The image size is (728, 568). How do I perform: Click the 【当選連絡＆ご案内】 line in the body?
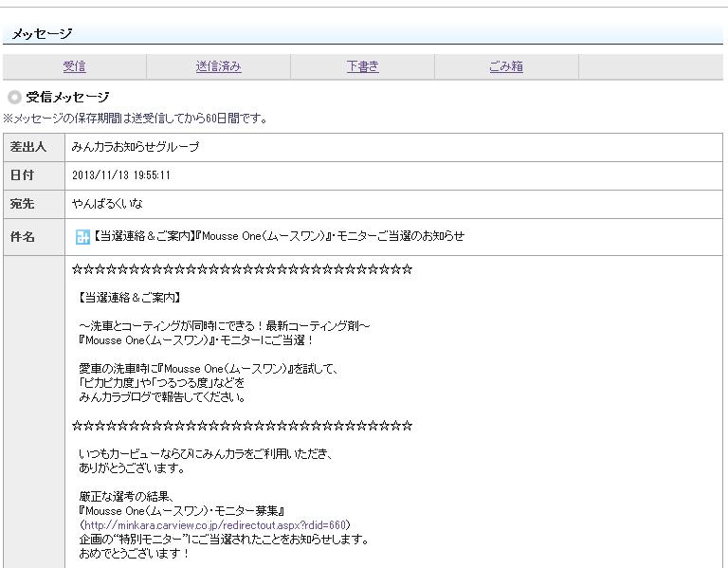click(130, 298)
